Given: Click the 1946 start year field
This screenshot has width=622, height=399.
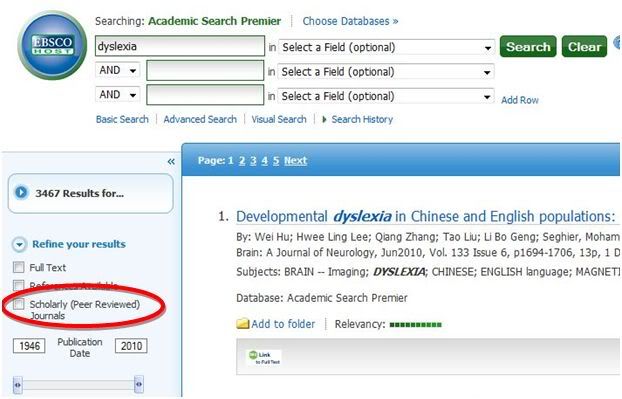Looking at the screenshot, I should pos(29,346).
